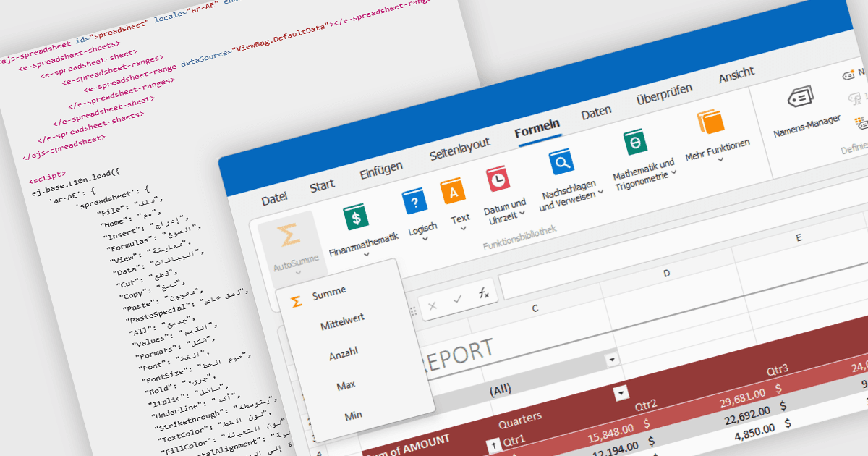The image size is (868, 456).
Task: Switch to the Einfügen tab
Action: point(381,171)
